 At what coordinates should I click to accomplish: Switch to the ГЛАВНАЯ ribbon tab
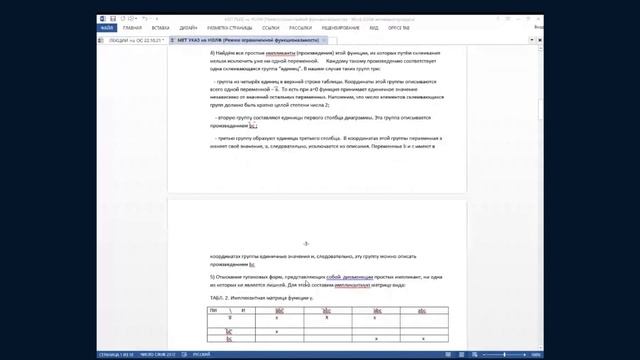click(132, 28)
